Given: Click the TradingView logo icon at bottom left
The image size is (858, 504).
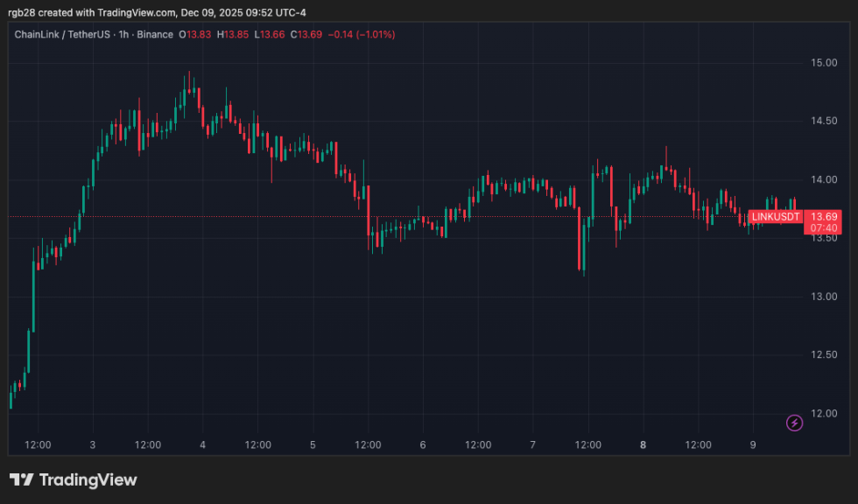Looking at the screenshot, I should click(x=22, y=479).
